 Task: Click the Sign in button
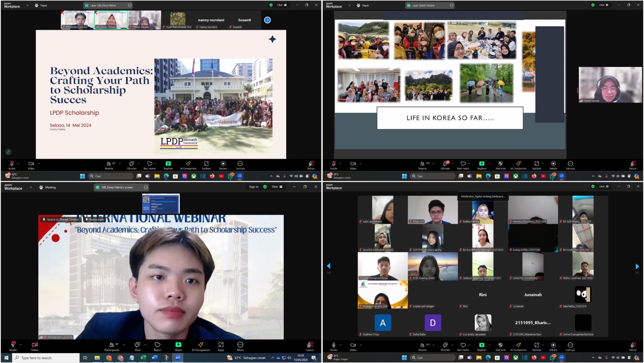click(254, 187)
